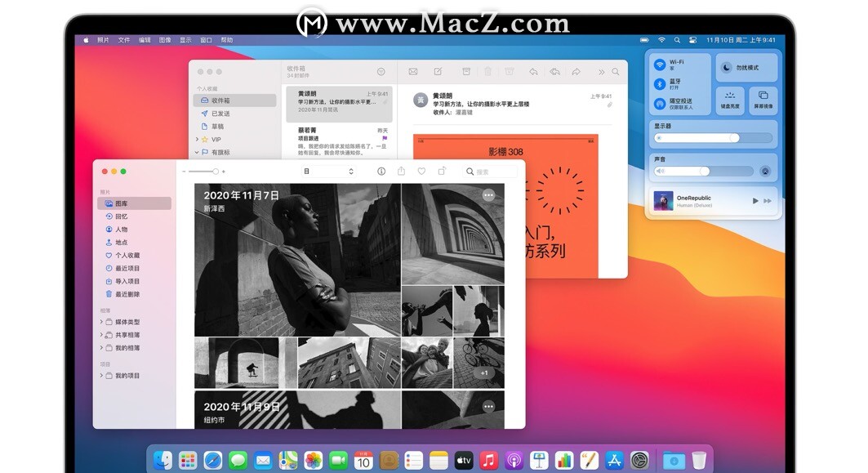
Task: Open Keynote from the Dock
Action: tap(539, 460)
